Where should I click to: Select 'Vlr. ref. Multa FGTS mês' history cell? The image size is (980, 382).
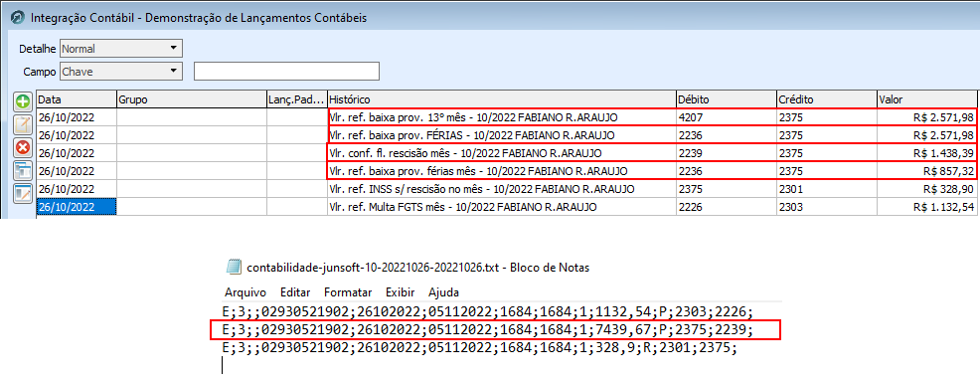tap(501, 207)
